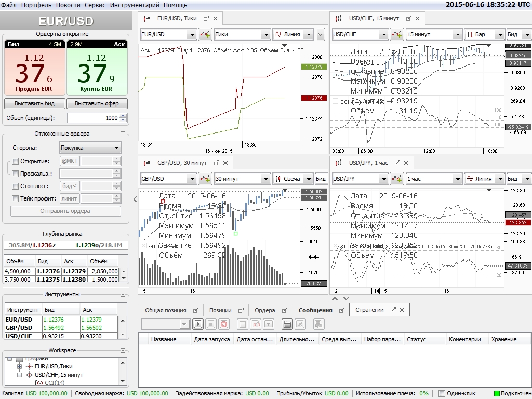Click the volume (units) input field

94,118
